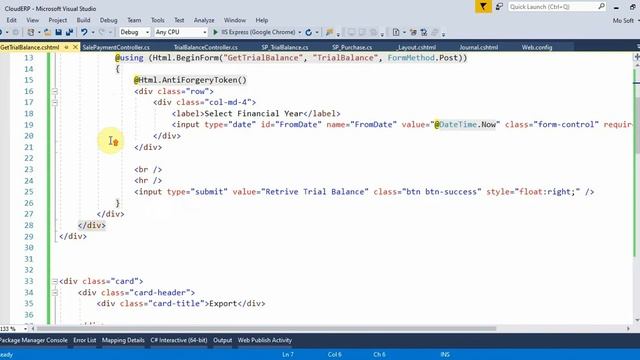Open the C# Interactive (64-bit) panel
This screenshot has width=640, height=360.
[179, 340]
